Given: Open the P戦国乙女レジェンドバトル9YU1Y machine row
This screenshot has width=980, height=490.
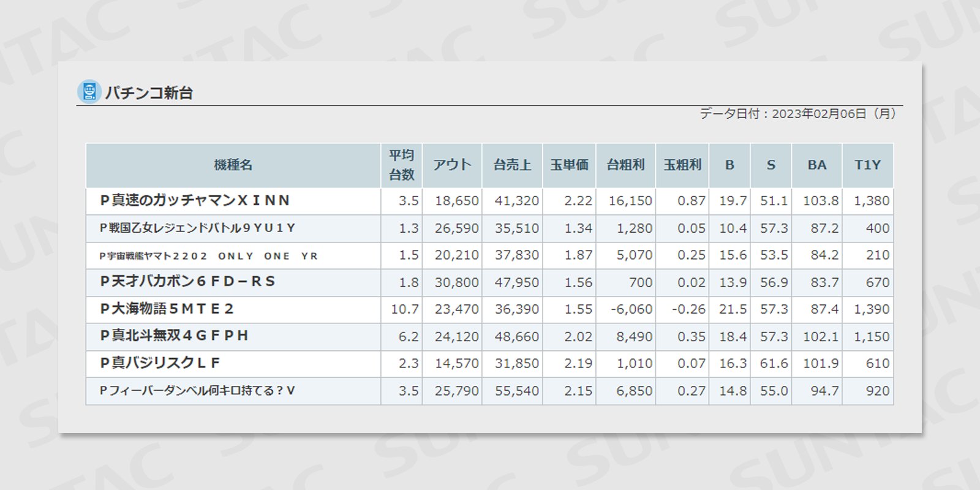Looking at the screenshot, I should 489,228.
